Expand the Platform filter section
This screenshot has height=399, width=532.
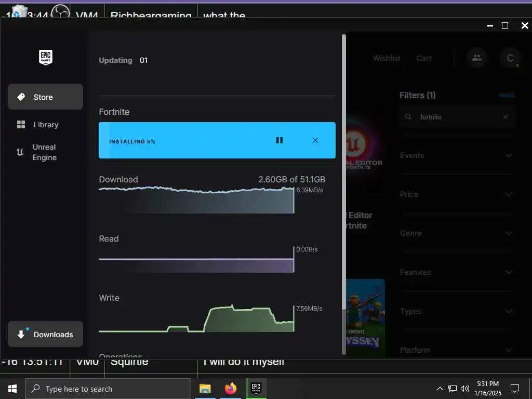click(x=456, y=350)
